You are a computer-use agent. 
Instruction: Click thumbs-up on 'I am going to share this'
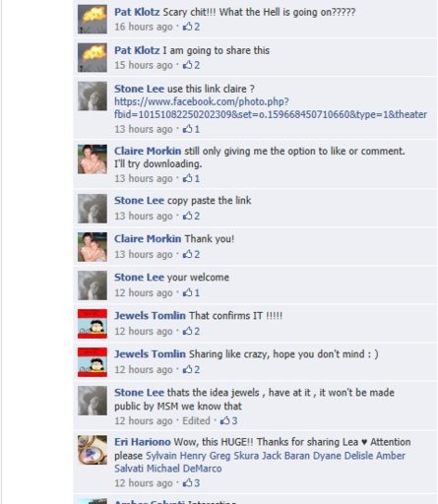(x=187, y=65)
